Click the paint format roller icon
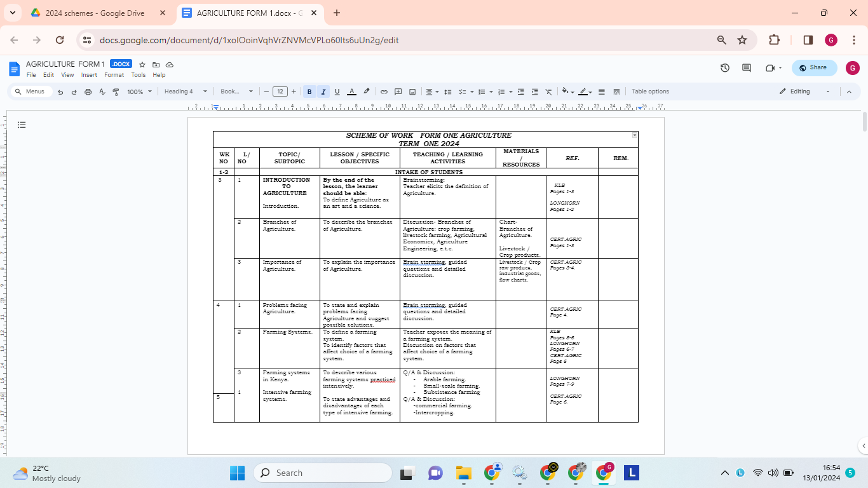Viewport: 868px width, 488px height. (116, 91)
